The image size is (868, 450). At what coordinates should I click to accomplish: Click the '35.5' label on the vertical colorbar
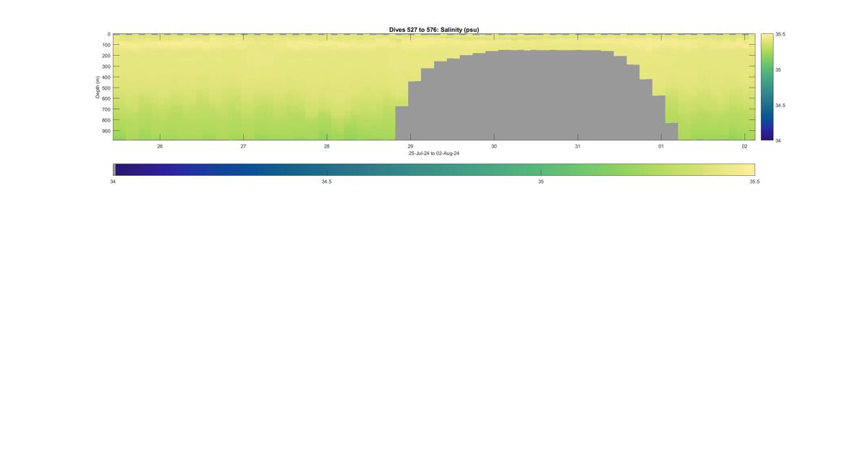(780, 34)
